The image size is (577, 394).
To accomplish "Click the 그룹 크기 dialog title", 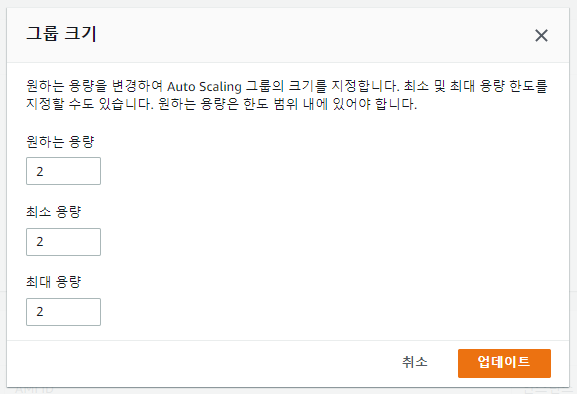I will coord(61,34).
